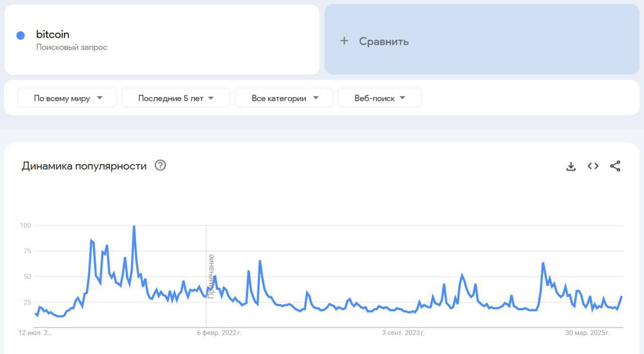The image size is (644, 354).
Task: Click the 3 сент. 2023 г. axis label
Action: (404, 333)
